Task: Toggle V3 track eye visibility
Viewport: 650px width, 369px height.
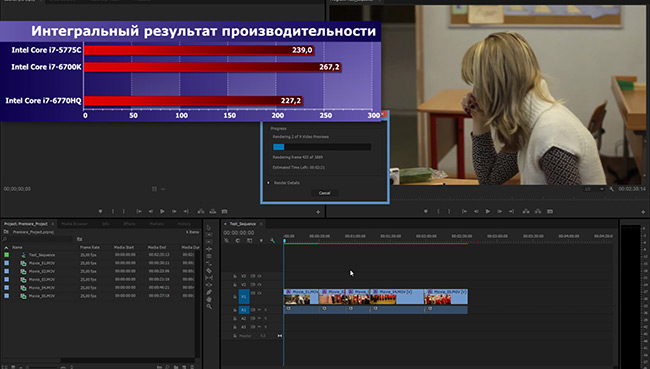Action: click(260, 276)
